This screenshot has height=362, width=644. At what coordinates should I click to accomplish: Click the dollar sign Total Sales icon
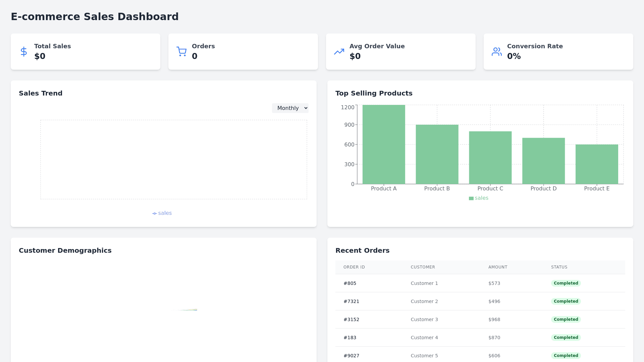click(x=23, y=52)
